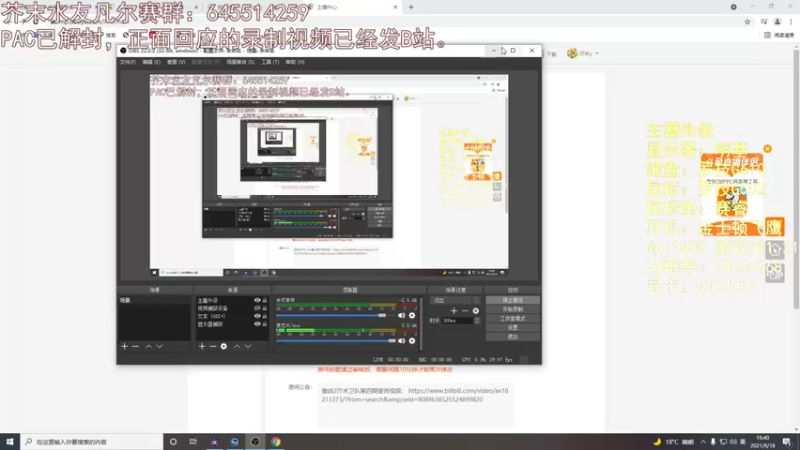Move the scene down with the arrow
800x450 pixels.
coord(160,346)
